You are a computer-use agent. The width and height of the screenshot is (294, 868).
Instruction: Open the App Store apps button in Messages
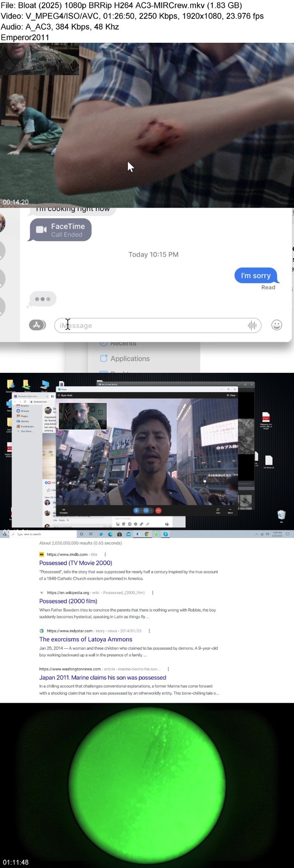pyautogui.click(x=37, y=325)
